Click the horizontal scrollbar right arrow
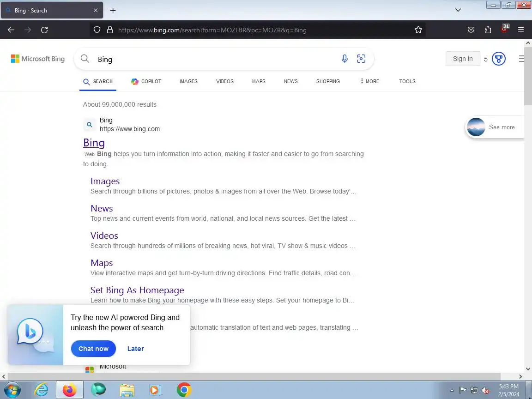 click(520, 376)
